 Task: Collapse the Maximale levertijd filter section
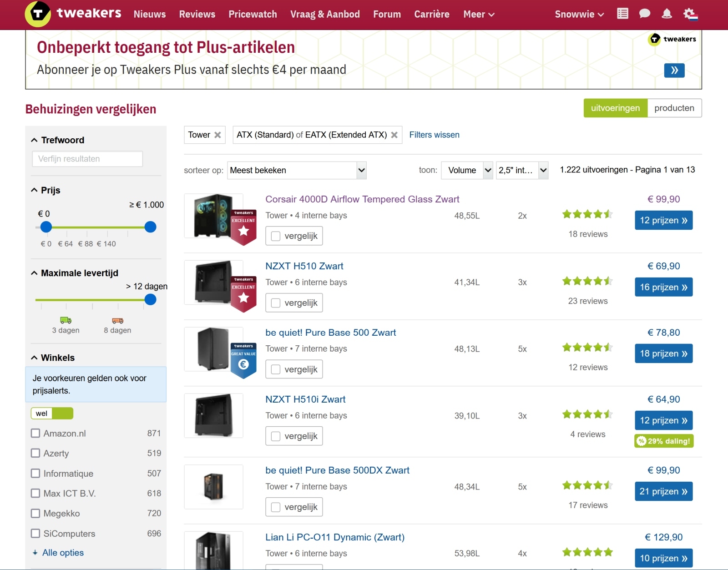point(75,273)
